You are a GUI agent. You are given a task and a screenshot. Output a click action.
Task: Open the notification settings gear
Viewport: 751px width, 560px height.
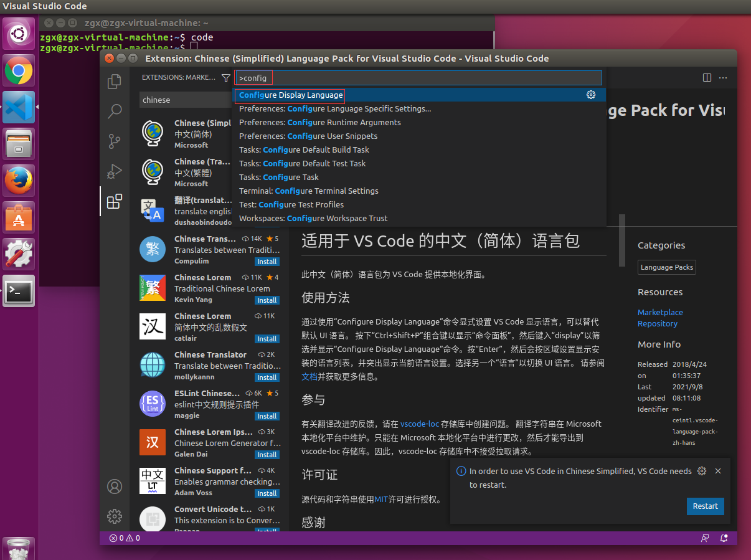(702, 471)
